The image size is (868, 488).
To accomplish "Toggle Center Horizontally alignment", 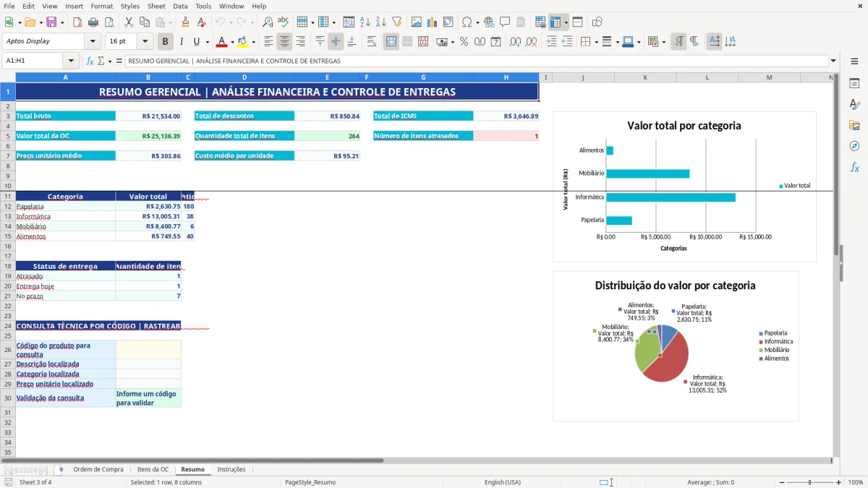I will 285,42.
